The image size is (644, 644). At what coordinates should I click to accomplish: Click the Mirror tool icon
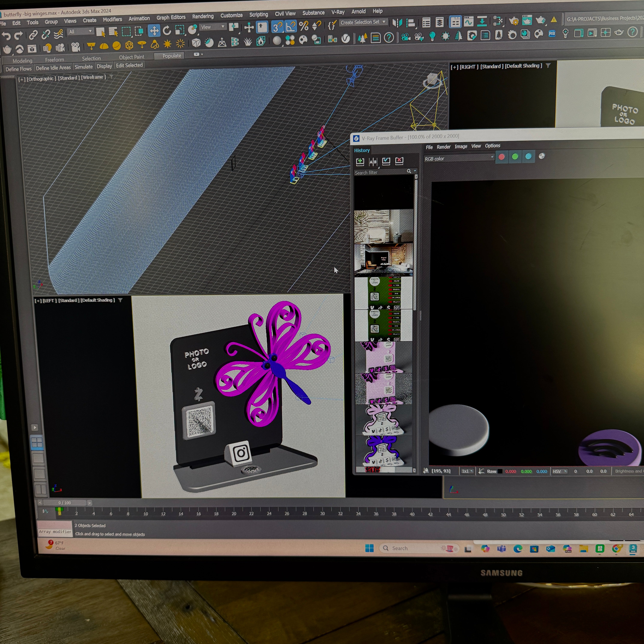click(397, 23)
